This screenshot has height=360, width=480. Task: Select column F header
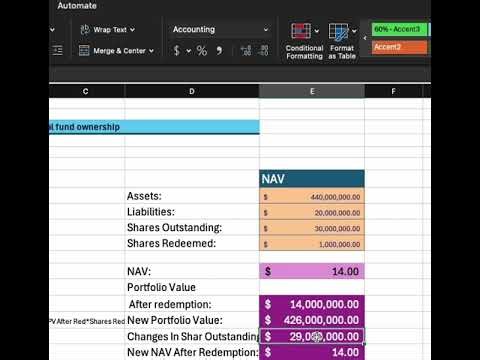click(393, 91)
